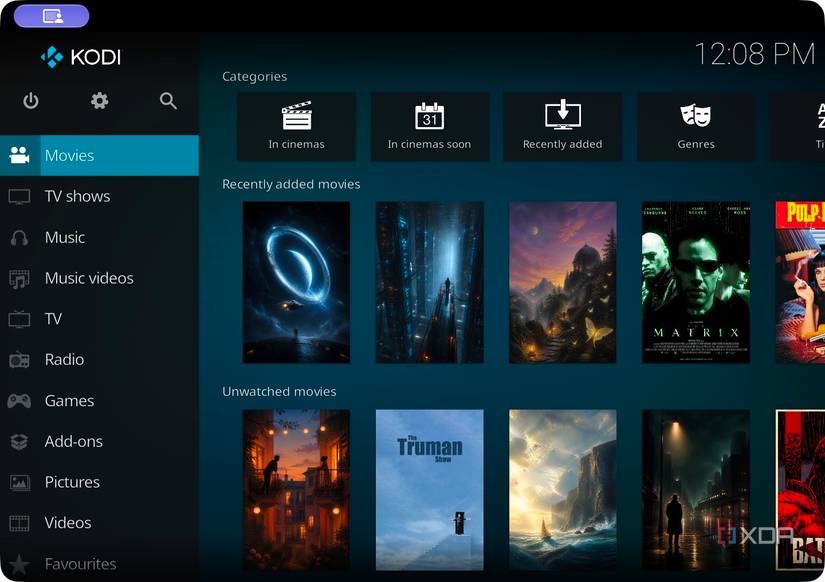
Task: Click the television icon beside TV
Action: pyautogui.click(x=19, y=319)
